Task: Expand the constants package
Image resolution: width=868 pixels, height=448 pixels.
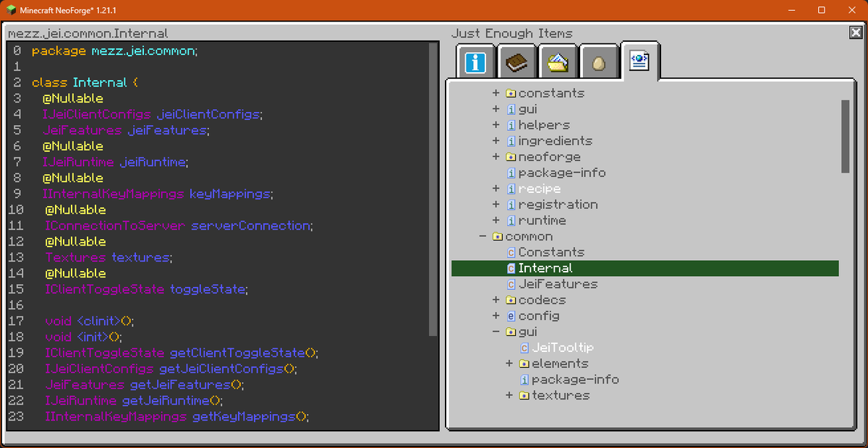Action: point(496,93)
